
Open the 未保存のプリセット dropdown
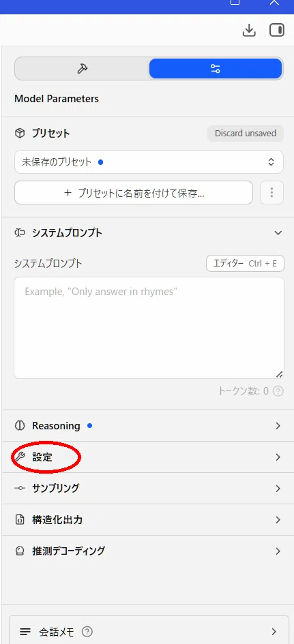tap(149, 162)
